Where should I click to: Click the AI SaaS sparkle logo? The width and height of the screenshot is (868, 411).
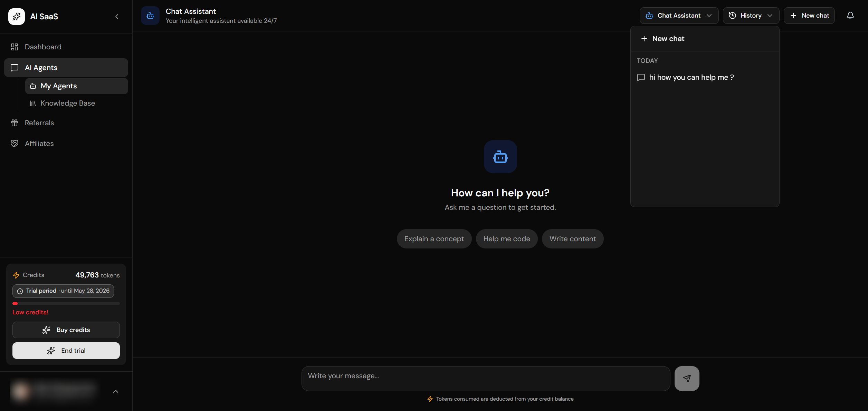pyautogui.click(x=17, y=17)
